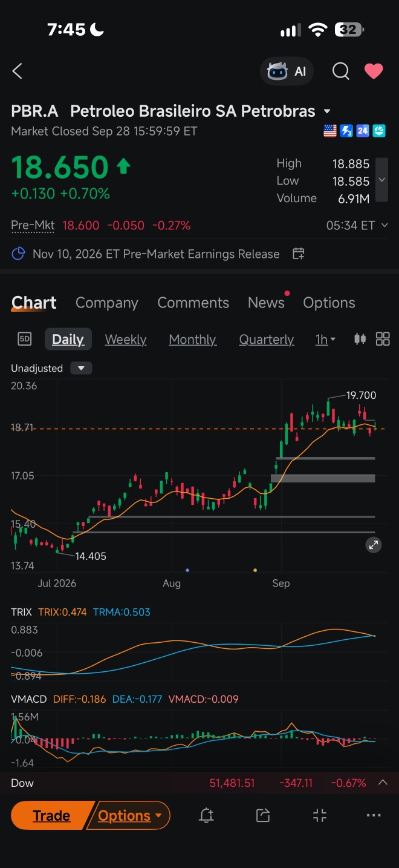The width and height of the screenshot is (399, 868).
Task: Open Nov 10 earnings release notice
Action: (x=156, y=254)
